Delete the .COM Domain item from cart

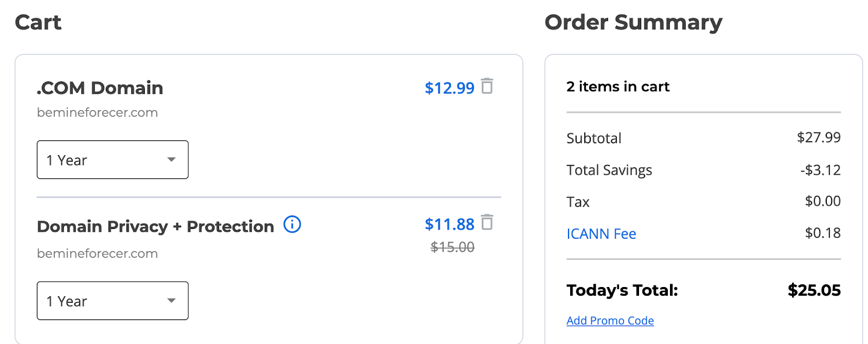coord(487,86)
